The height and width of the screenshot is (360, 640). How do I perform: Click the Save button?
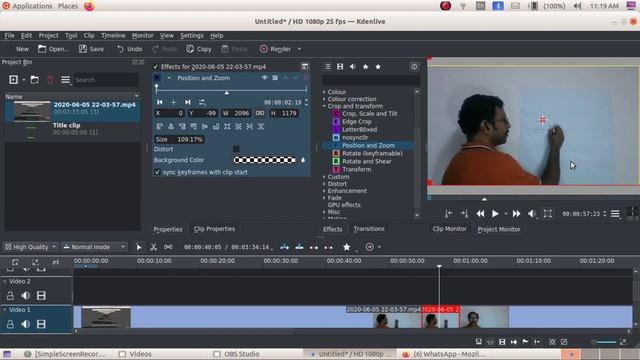pyautogui.click(x=91, y=49)
